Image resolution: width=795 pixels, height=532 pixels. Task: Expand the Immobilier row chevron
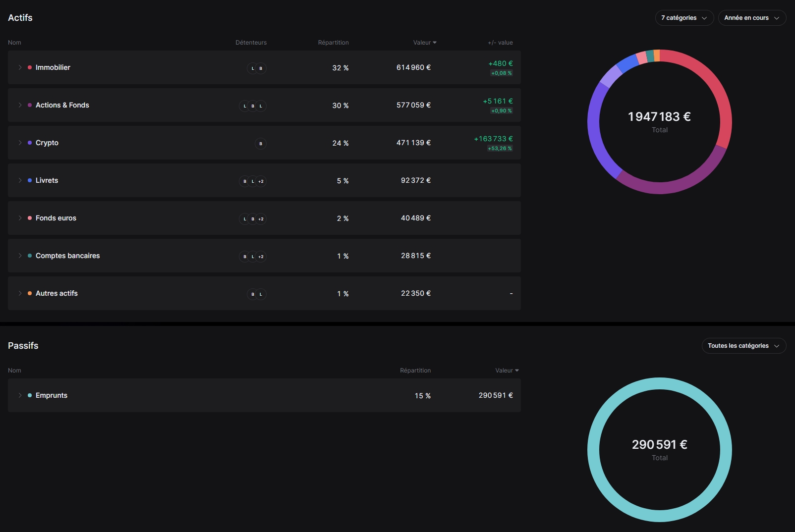20,67
